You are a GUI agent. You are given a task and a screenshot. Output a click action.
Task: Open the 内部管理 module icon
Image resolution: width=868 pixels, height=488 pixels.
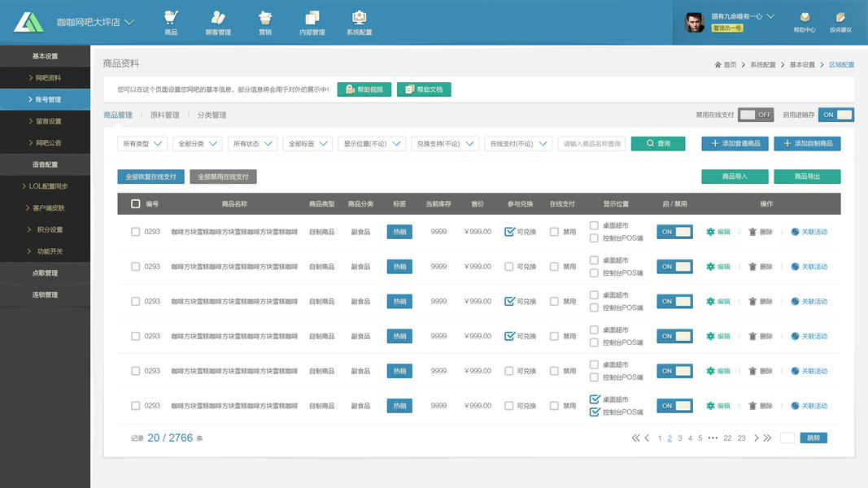[x=312, y=23]
